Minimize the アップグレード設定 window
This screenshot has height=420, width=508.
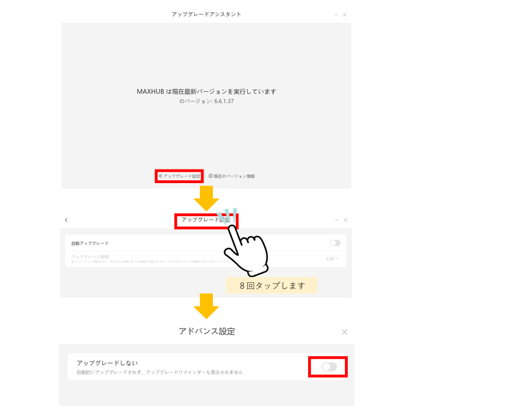point(337,220)
